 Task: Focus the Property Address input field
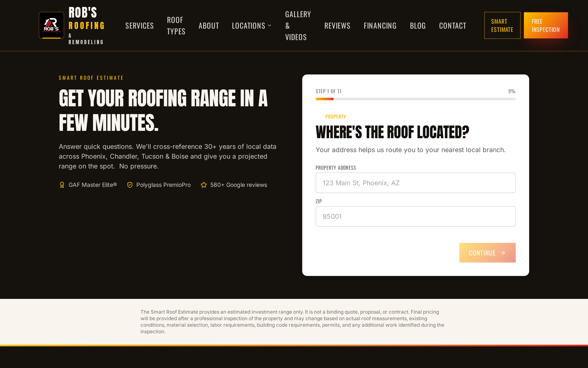pyautogui.click(x=415, y=183)
